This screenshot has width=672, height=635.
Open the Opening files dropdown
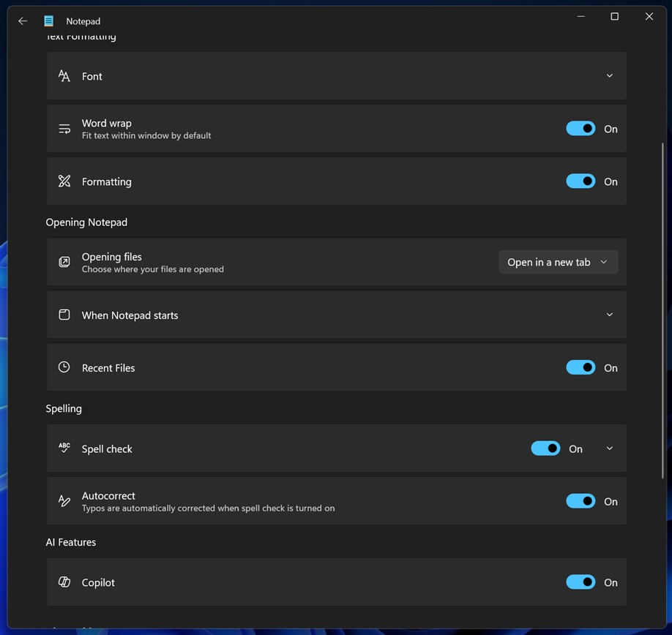click(558, 262)
